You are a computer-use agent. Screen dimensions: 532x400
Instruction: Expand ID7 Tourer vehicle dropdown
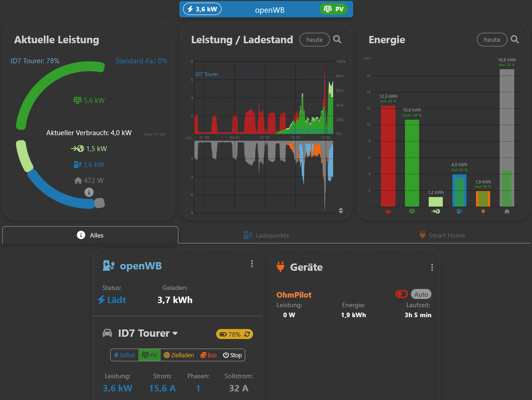pyautogui.click(x=175, y=334)
